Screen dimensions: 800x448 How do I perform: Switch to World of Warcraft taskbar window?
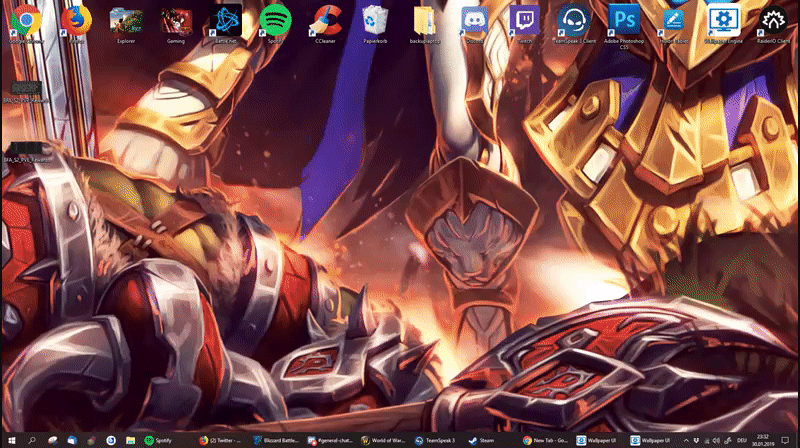385,440
